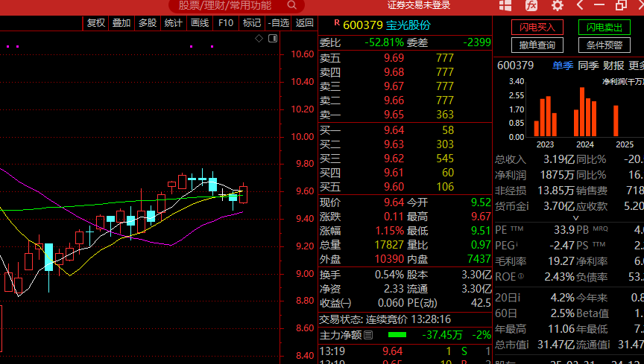
Task: Click the 10.00 price axis label
Action: (x=303, y=137)
